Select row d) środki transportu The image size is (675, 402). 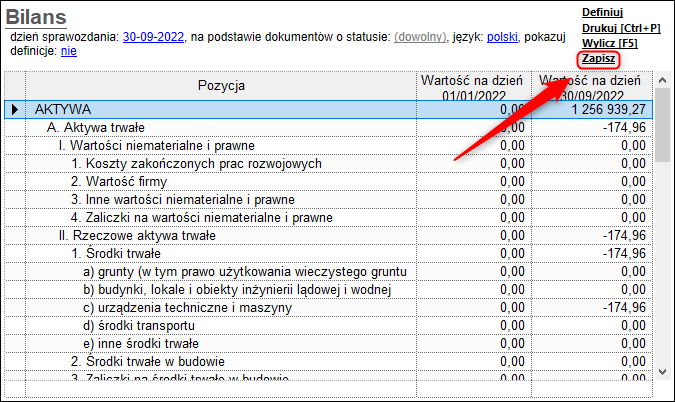(328, 325)
